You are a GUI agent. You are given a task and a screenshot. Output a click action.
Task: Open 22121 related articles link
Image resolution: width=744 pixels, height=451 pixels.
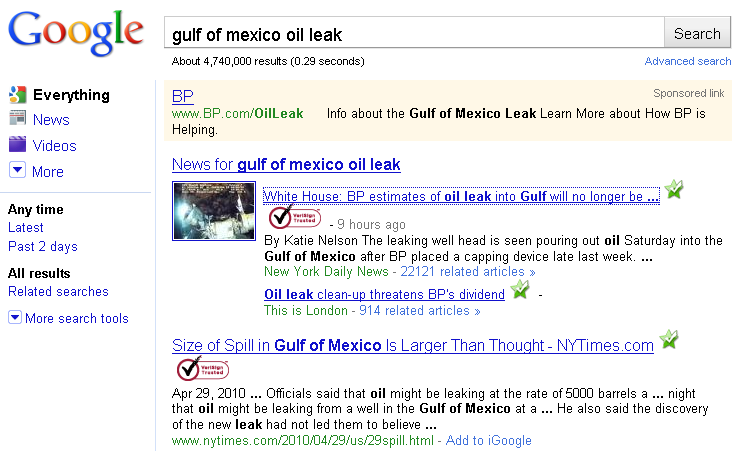467,272
